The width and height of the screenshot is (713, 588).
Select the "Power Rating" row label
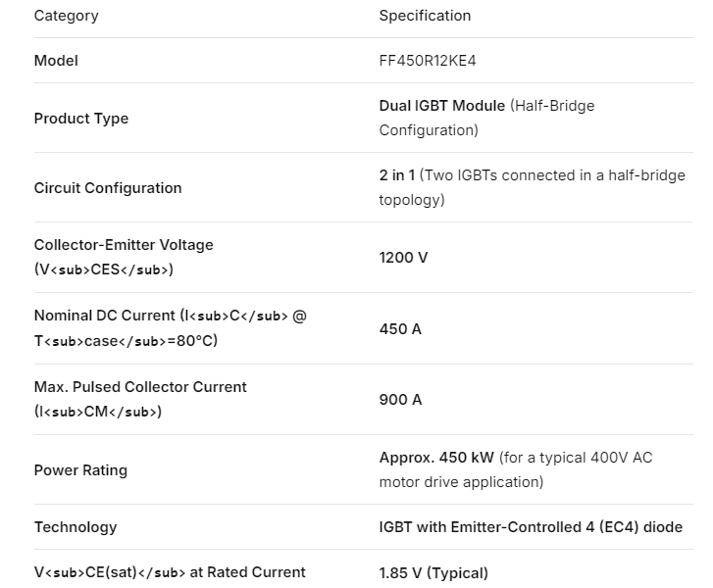click(x=80, y=470)
